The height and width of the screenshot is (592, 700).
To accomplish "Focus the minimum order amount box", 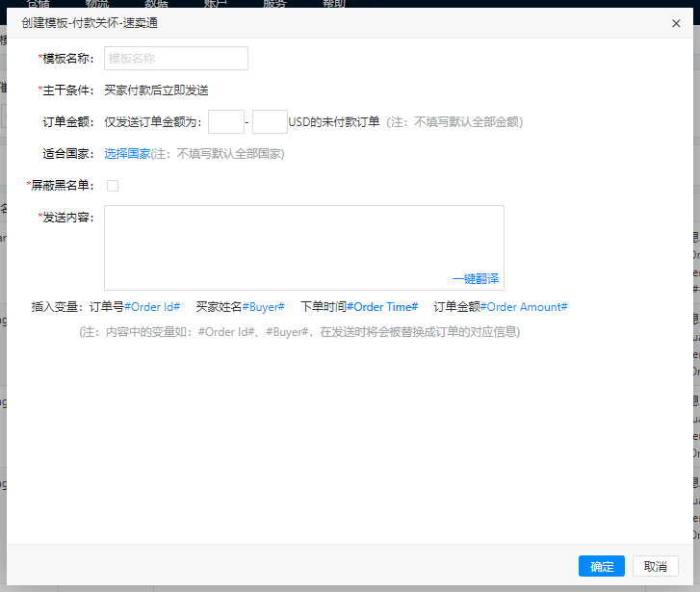I will point(225,122).
